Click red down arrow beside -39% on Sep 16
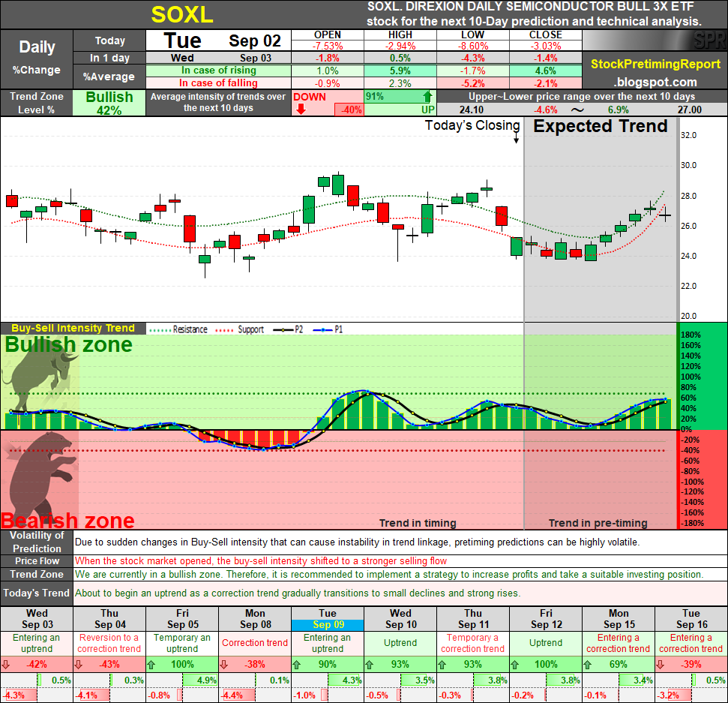Viewport: 728px width, 703px height. 661,665
